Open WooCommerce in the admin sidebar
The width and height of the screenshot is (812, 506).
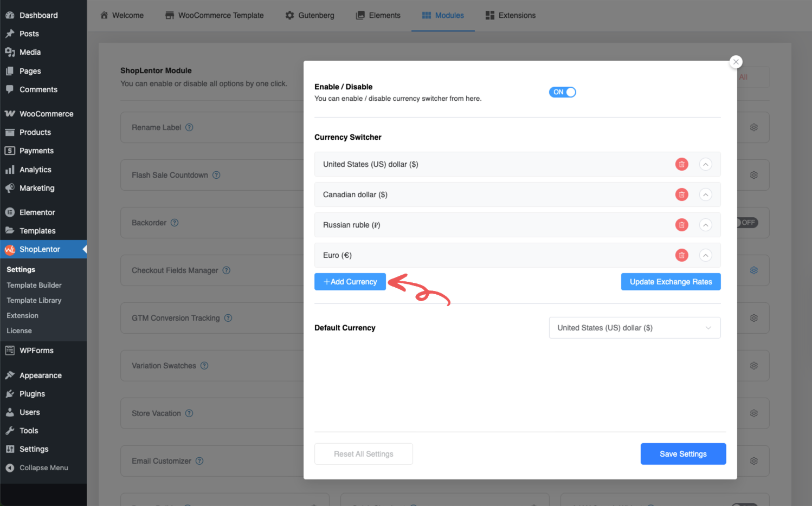[46, 114]
